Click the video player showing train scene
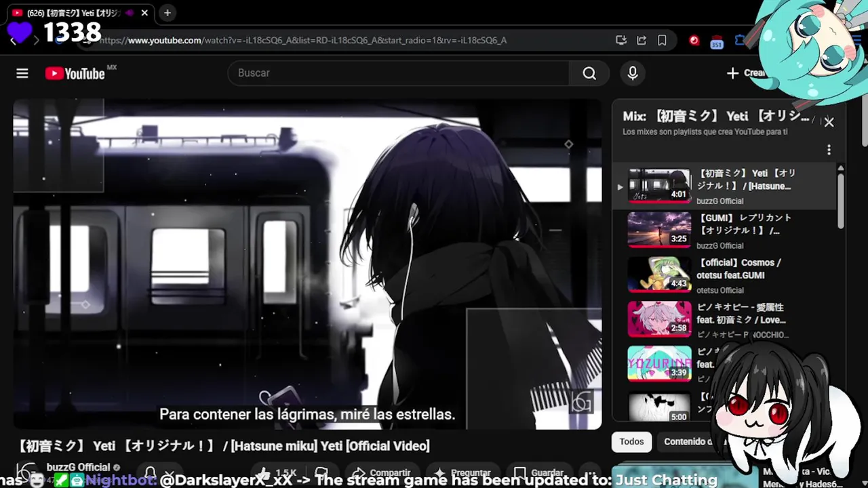Image resolution: width=868 pixels, height=488 pixels. 307,264
